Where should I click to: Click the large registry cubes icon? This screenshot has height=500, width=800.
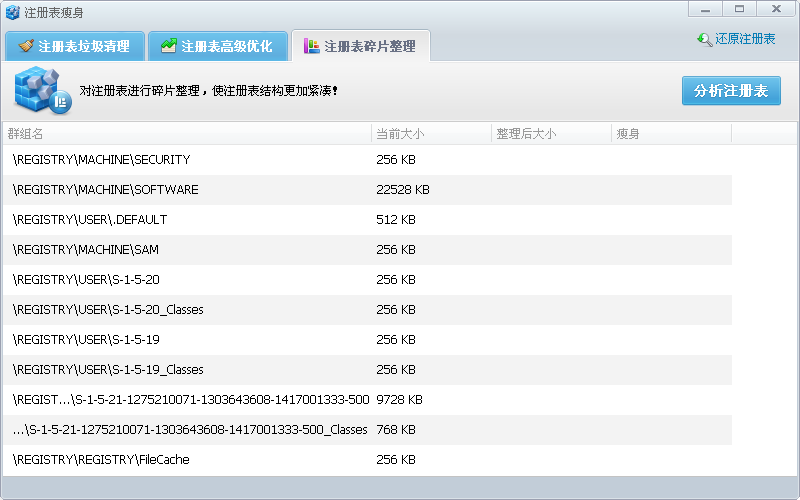(42, 90)
